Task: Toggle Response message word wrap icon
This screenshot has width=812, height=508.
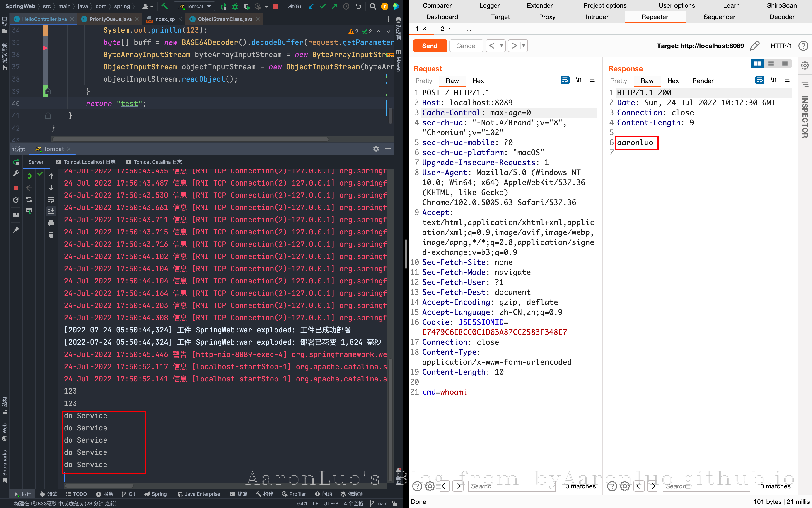Action: tap(760, 80)
